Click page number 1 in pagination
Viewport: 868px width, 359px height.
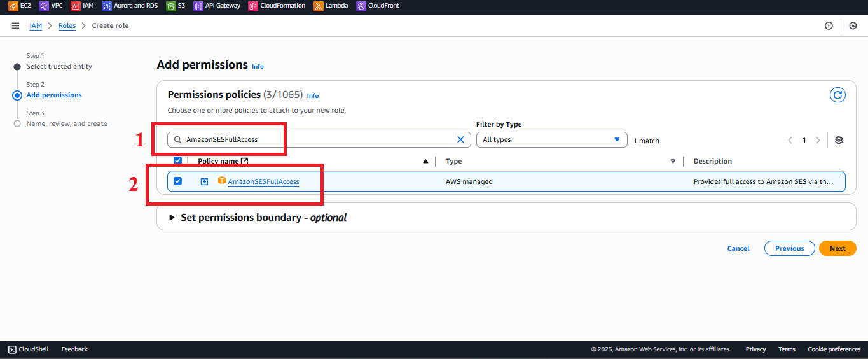pyautogui.click(x=804, y=140)
